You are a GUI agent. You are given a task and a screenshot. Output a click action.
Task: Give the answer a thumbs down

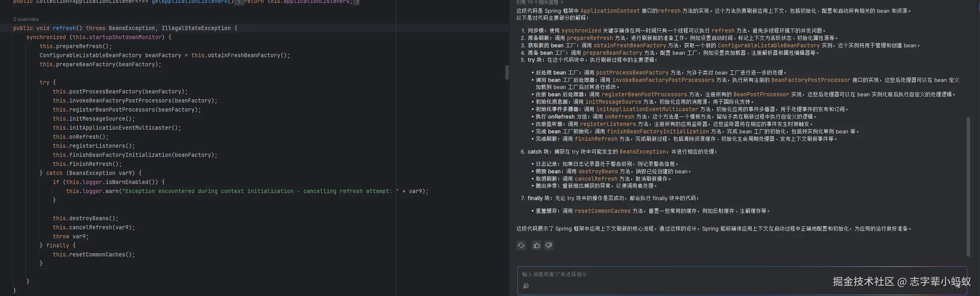click(549, 245)
